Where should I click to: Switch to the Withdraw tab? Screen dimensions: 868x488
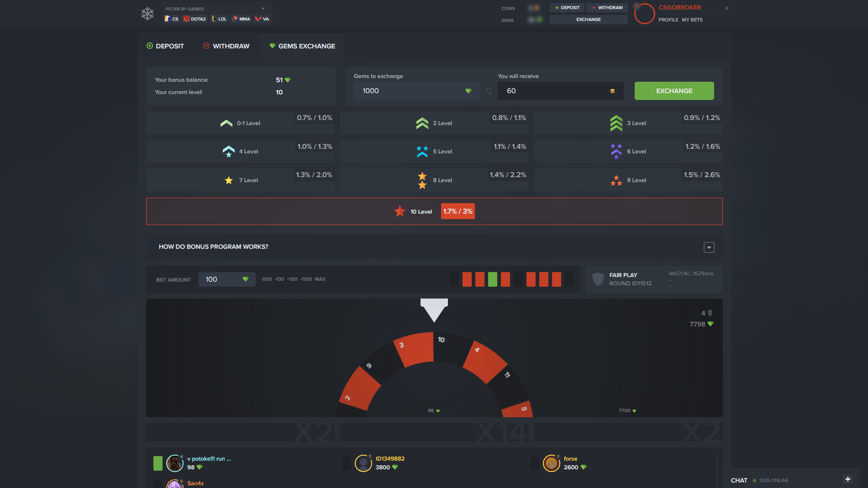(226, 46)
